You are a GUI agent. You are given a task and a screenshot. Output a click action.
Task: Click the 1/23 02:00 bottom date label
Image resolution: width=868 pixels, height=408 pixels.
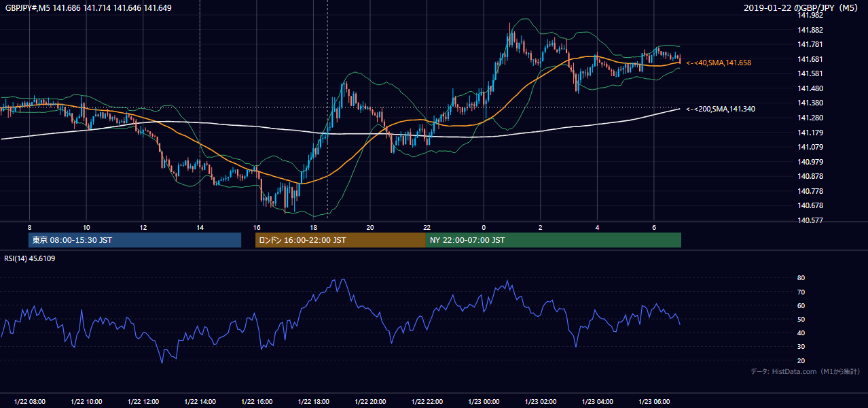coord(541,402)
